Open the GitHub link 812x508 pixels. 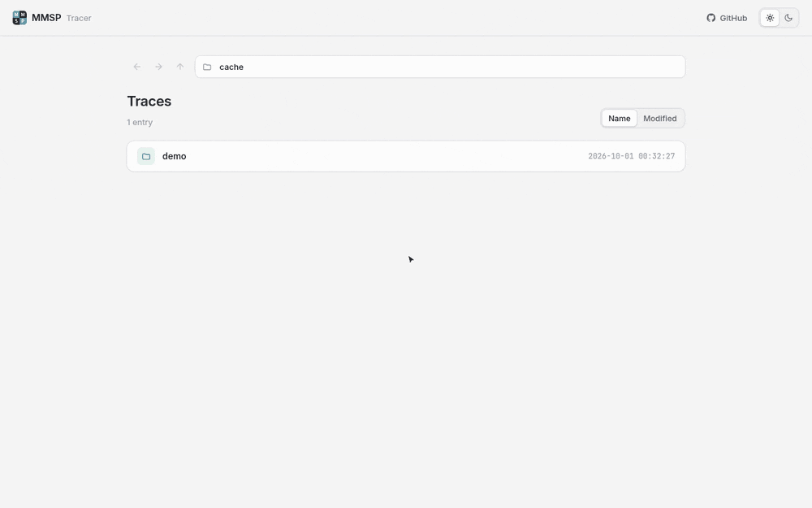click(x=727, y=18)
